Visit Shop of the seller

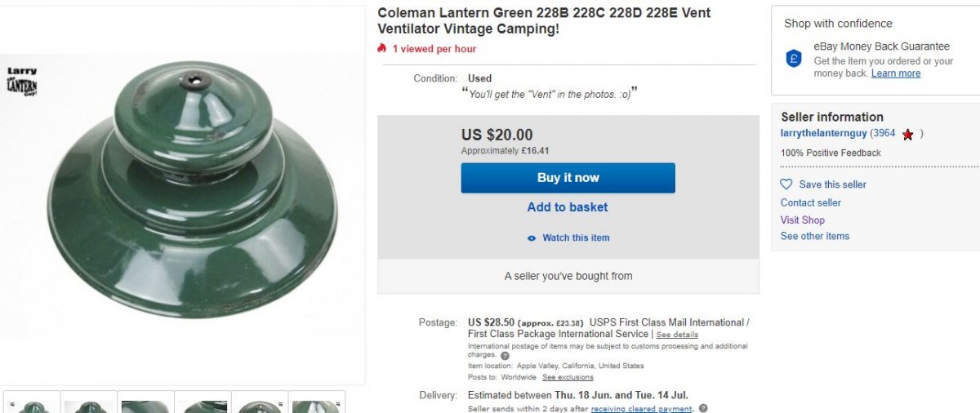click(802, 220)
